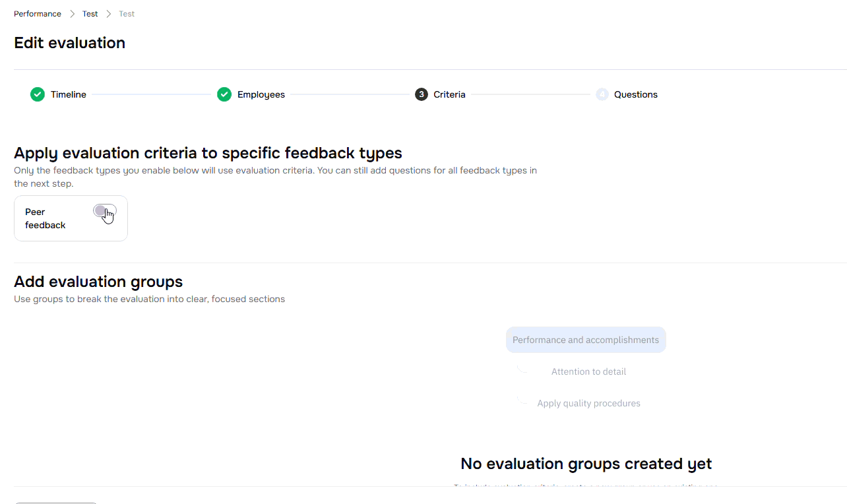
Task: Go to the Timeline step
Action: tap(69, 94)
